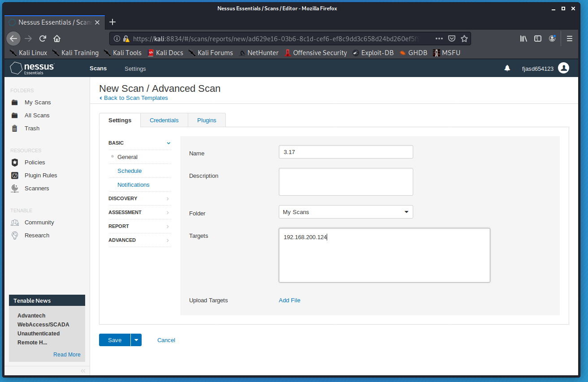Open the Save button dropdown arrow
Image resolution: width=588 pixels, height=382 pixels.
(136, 340)
